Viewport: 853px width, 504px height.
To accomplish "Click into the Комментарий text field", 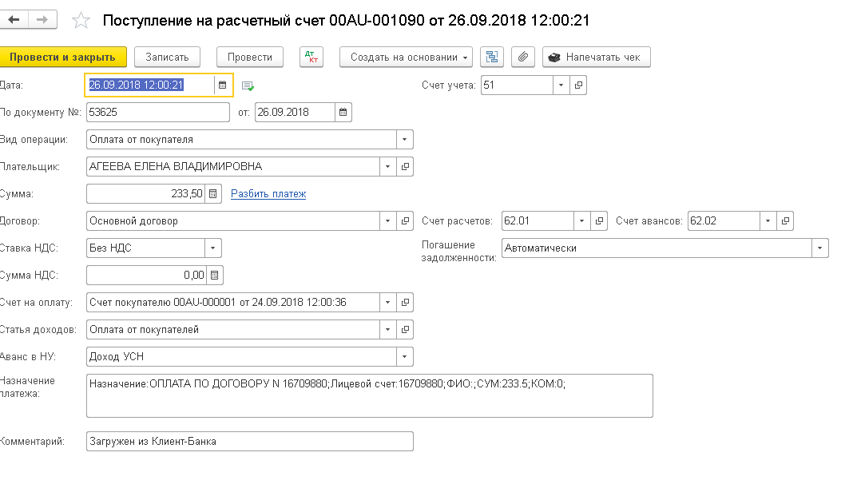I will tap(249, 441).
